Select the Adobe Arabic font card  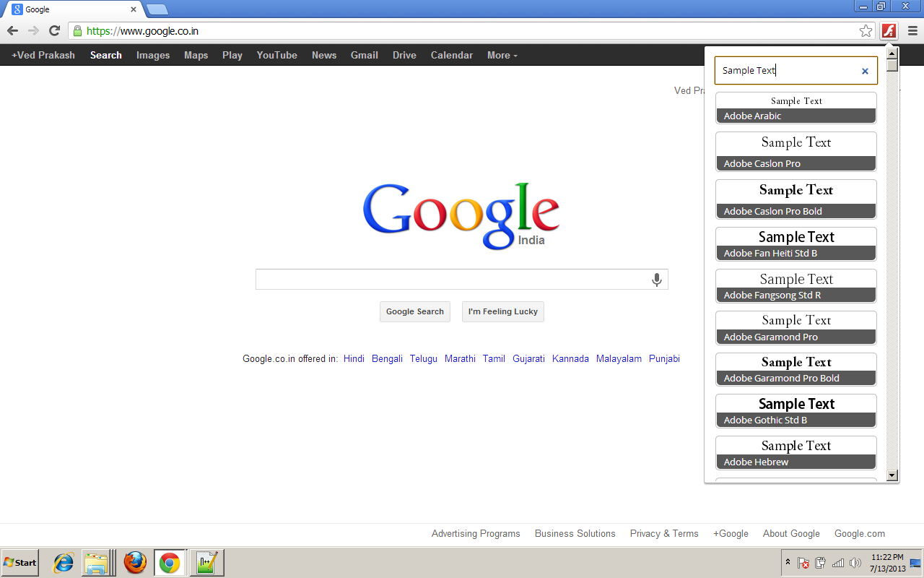coord(796,108)
